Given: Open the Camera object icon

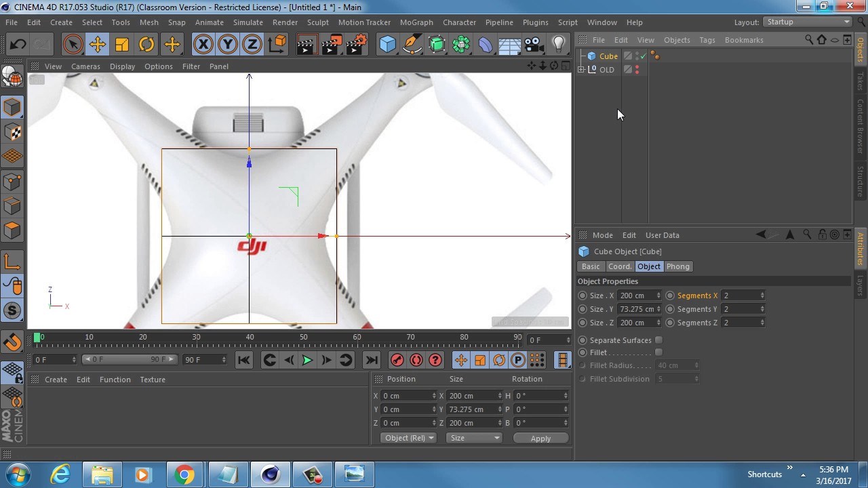Looking at the screenshot, I should pos(534,45).
